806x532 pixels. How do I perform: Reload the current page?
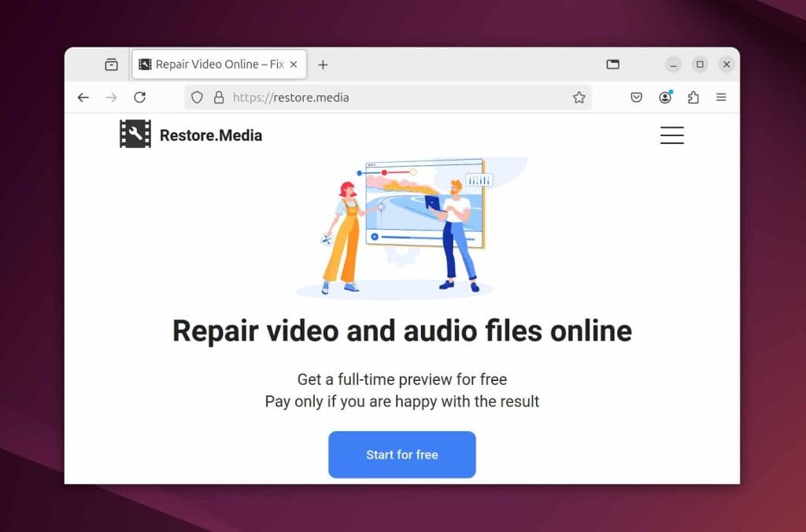139,98
